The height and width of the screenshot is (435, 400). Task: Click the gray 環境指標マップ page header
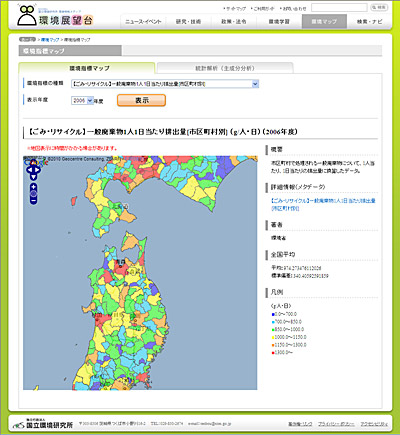coord(70,51)
